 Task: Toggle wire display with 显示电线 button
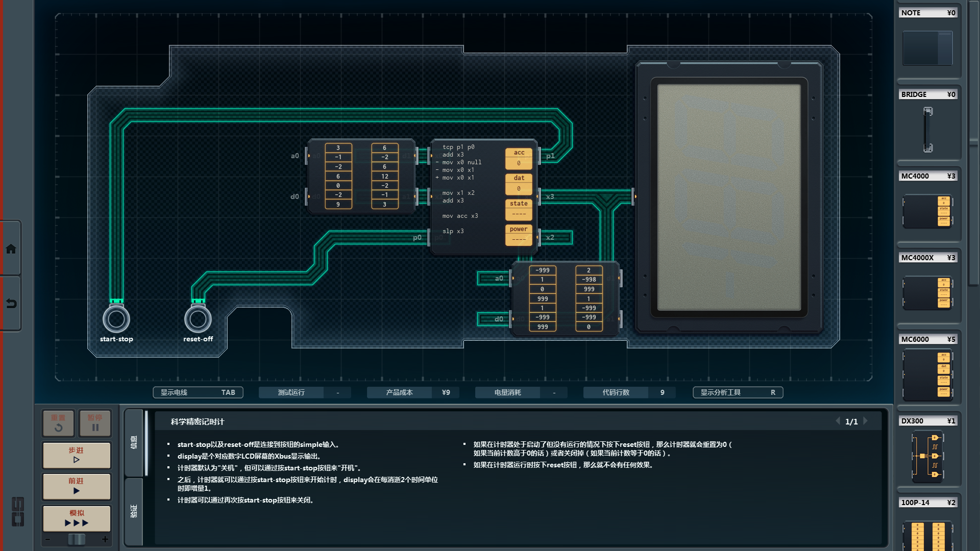[x=198, y=392]
